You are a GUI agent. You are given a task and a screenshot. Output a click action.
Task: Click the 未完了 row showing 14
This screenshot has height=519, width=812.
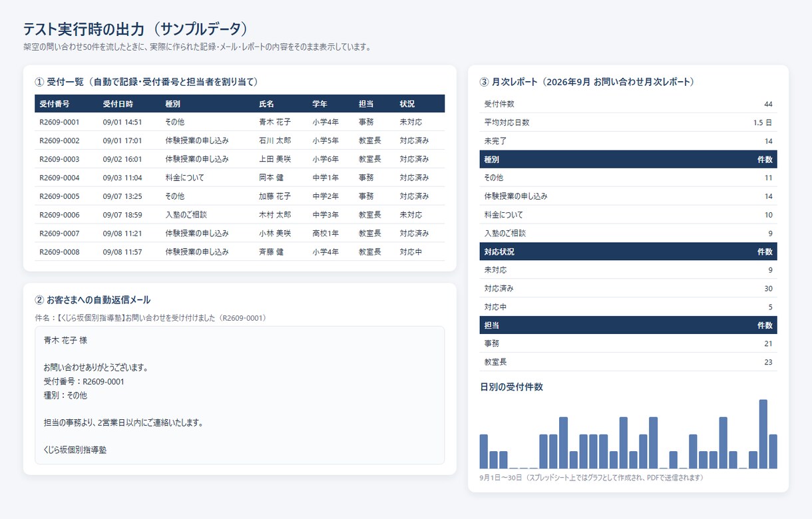pos(628,141)
